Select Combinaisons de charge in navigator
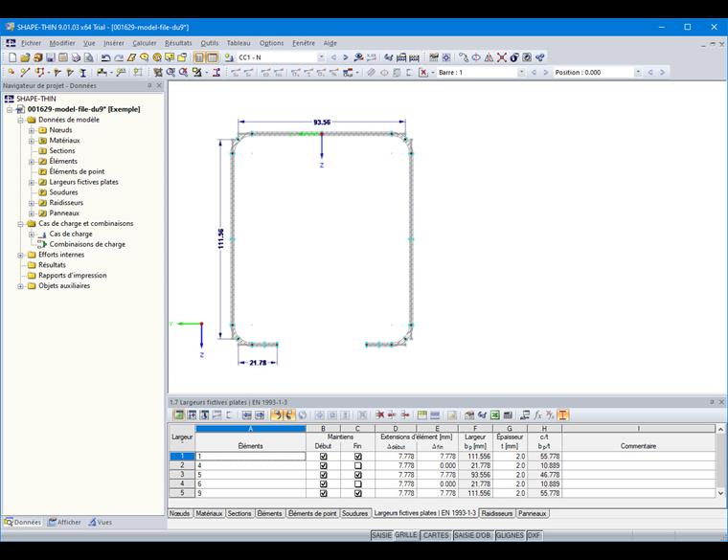 tap(87, 244)
